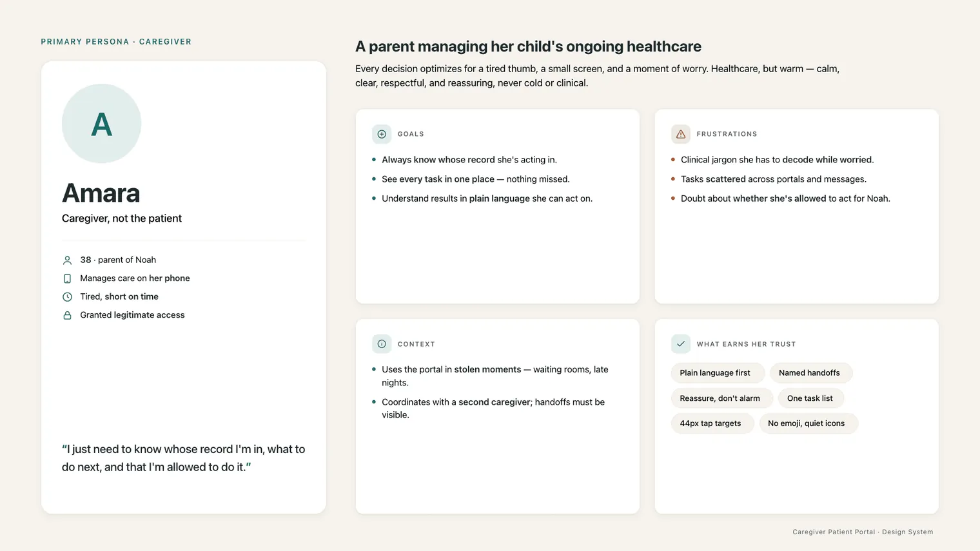Click the Frustrations warning triangle icon
This screenshot has height=551, width=980.
[x=681, y=134]
